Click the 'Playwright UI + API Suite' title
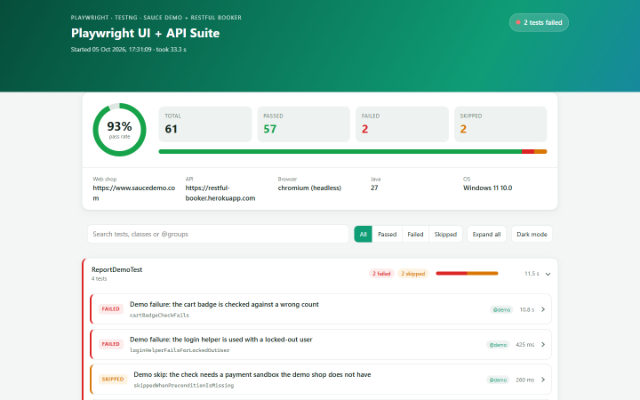The image size is (640, 400). (145, 33)
